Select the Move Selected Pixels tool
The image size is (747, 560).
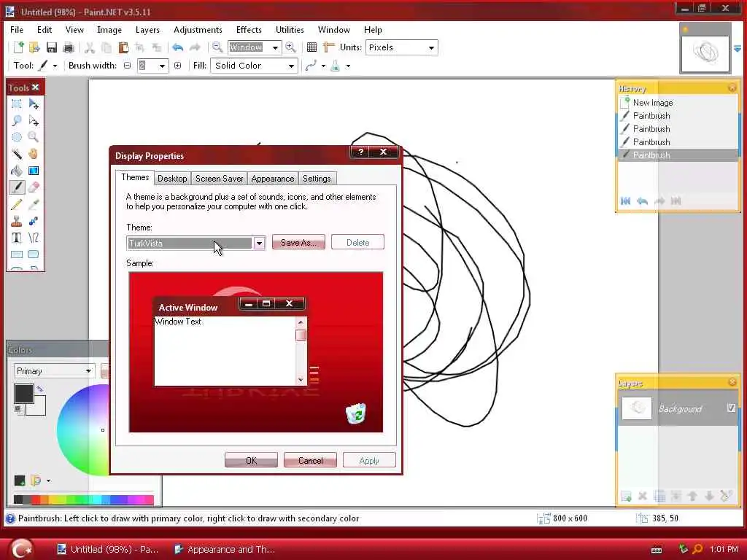pyautogui.click(x=34, y=104)
